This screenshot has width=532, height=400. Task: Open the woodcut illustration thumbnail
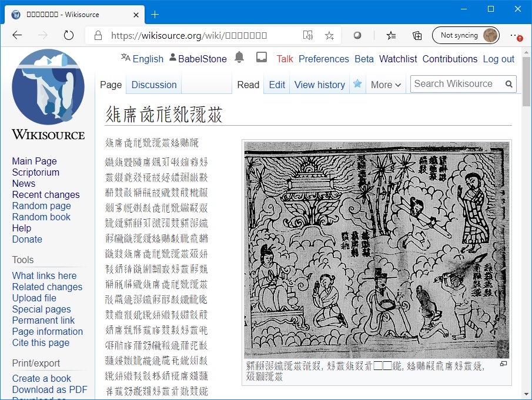(x=377, y=250)
